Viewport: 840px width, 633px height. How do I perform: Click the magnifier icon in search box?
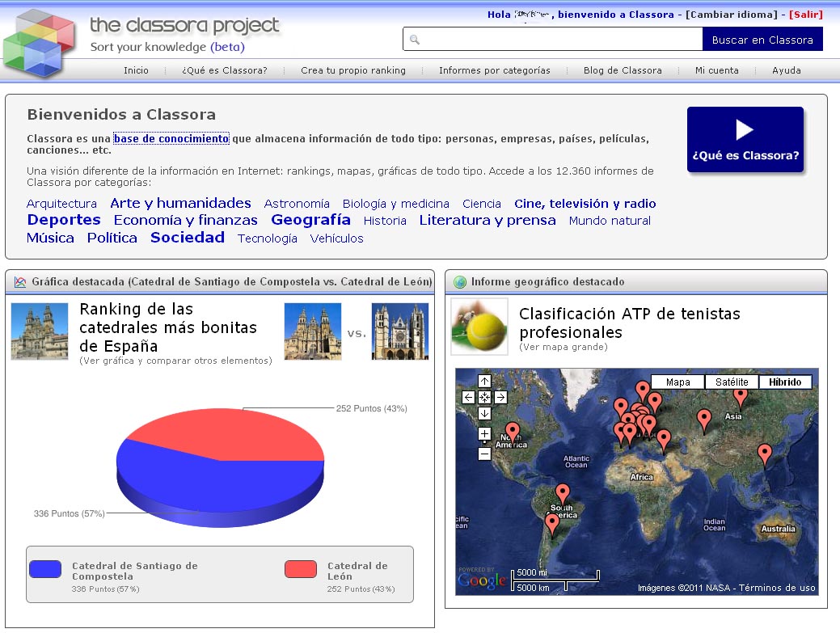pos(414,40)
